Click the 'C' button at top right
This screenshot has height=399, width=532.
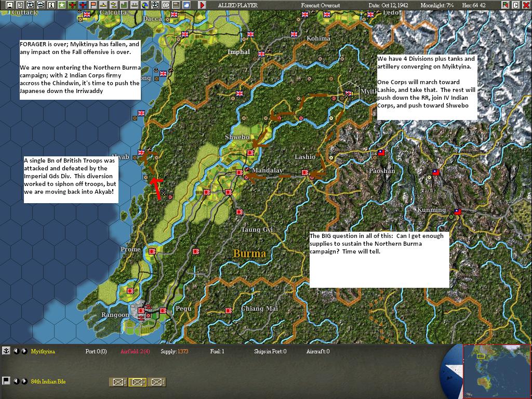click(x=515, y=5)
